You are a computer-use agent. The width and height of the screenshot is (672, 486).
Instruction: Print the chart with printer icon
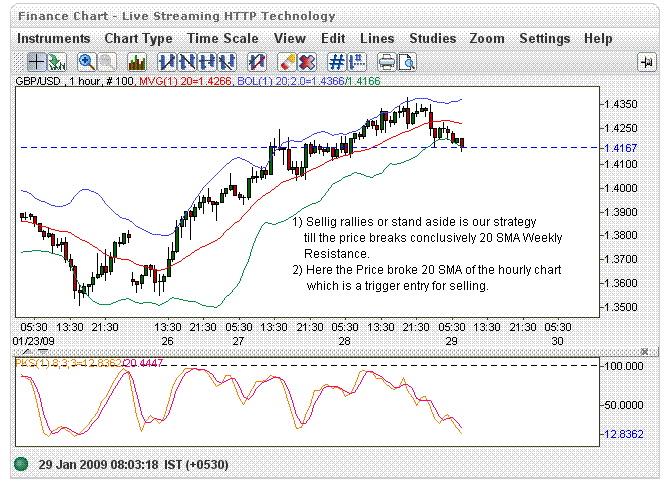click(x=387, y=62)
